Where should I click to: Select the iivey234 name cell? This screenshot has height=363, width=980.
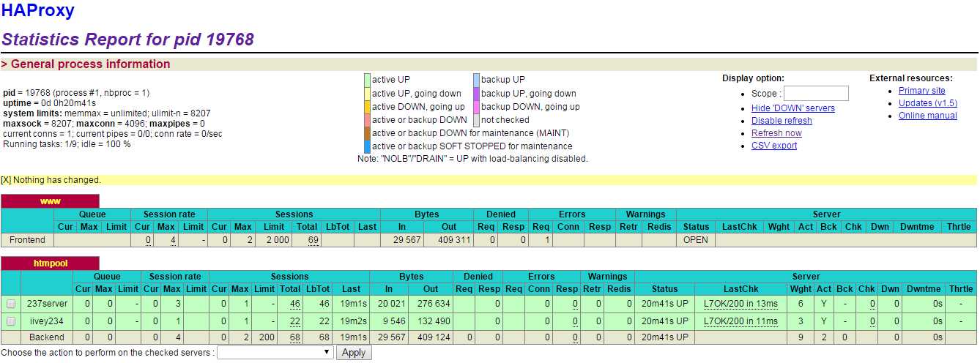pyautogui.click(x=46, y=321)
